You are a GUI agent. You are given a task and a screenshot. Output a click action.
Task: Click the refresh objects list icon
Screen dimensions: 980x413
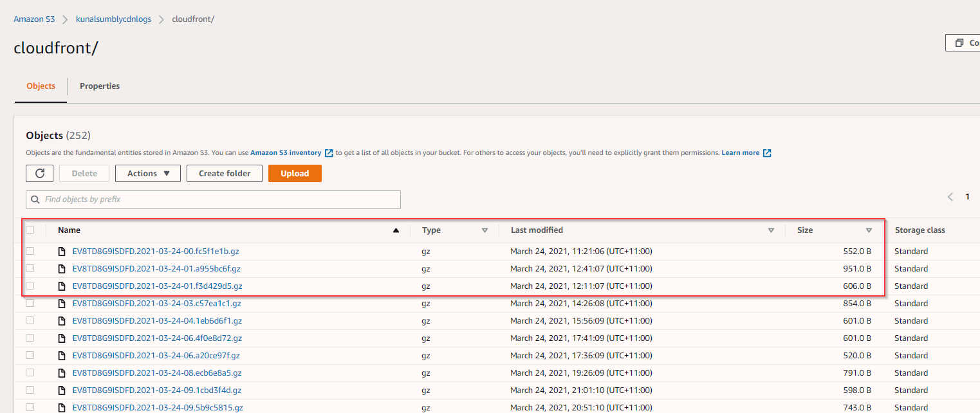[x=39, y=173]
